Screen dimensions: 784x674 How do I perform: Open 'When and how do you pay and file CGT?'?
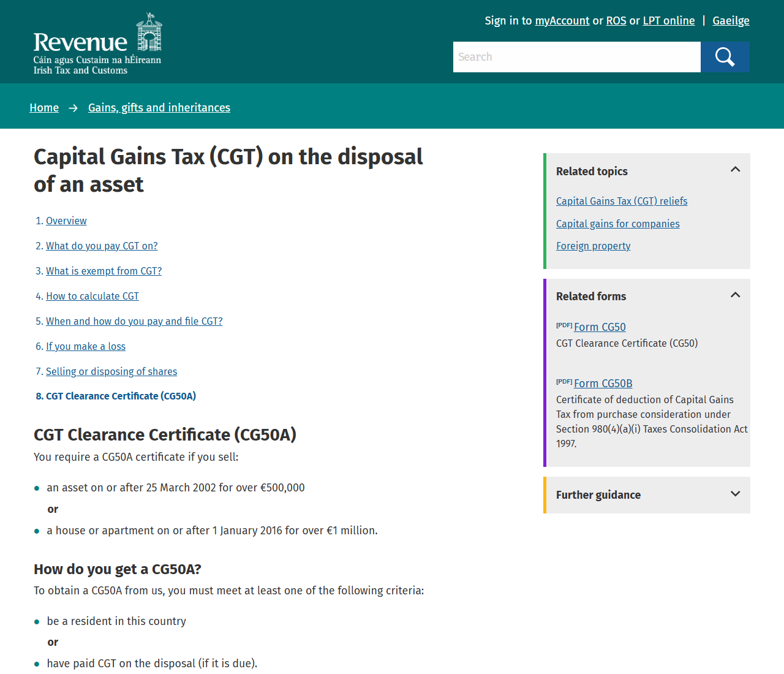coord(134,321)
